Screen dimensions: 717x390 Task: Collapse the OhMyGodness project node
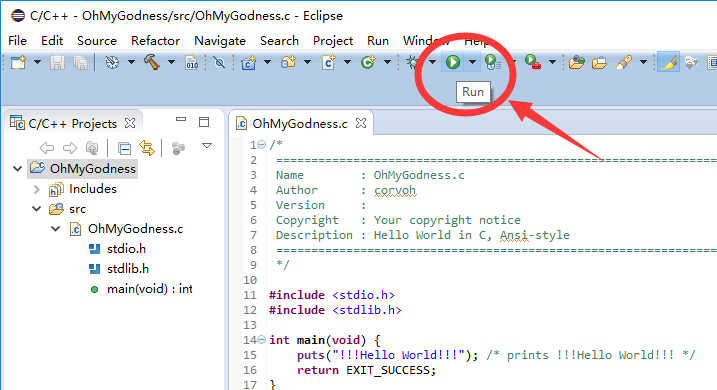coord(17,169)
